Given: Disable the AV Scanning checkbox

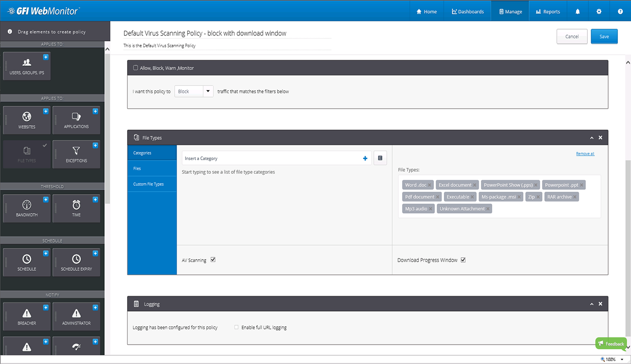Looking at the screenshot, I should (x=213, y=260).
